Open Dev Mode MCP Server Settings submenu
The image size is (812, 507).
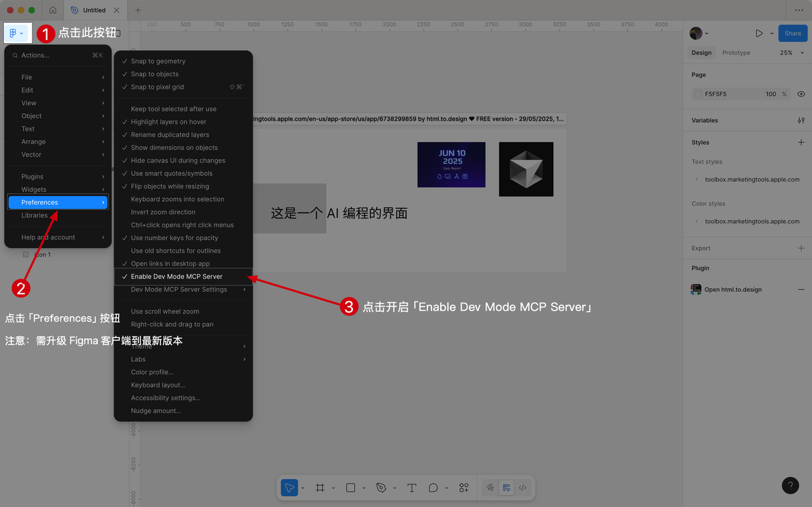tap(183, 289)
